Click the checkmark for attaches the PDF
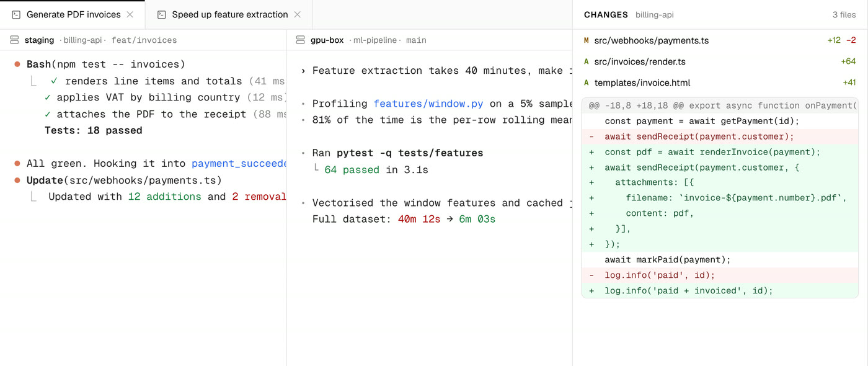The height and width of the screenshot is (366, 868). pos(48,114)
